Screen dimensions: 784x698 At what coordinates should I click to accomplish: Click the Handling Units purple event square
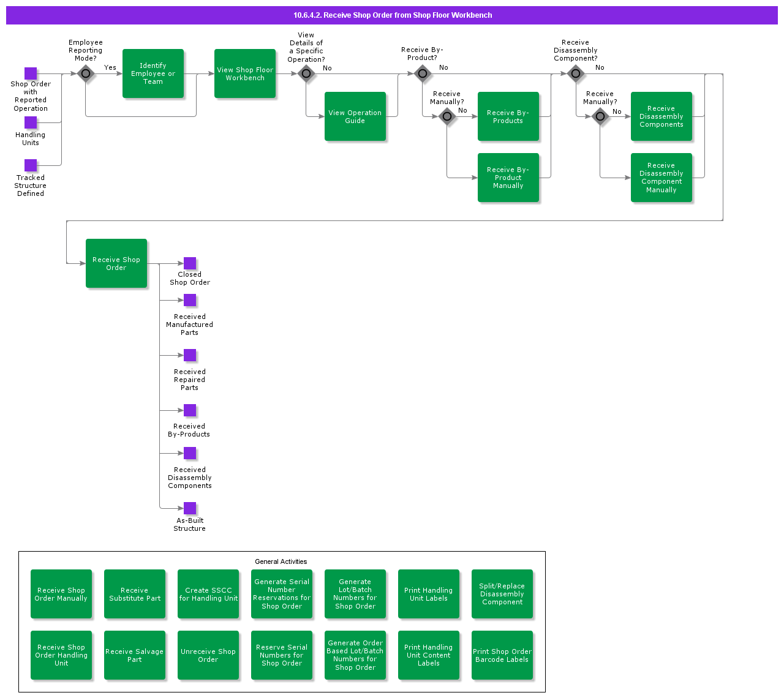[x=31, y=122]
